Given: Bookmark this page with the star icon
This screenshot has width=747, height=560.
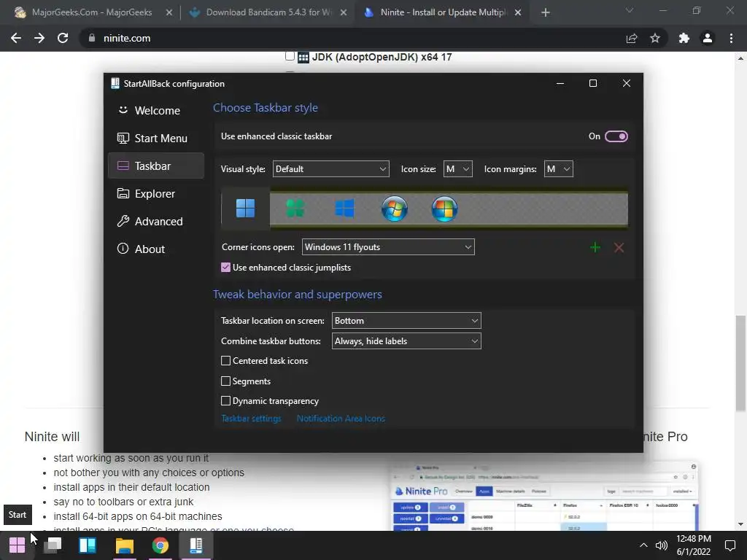Looking at the screenshot, I should point(655,38).
